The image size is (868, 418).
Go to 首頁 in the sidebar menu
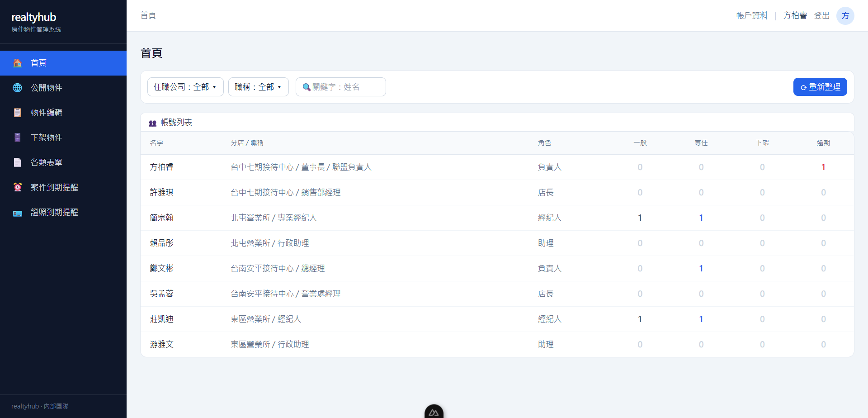(63, 63)
